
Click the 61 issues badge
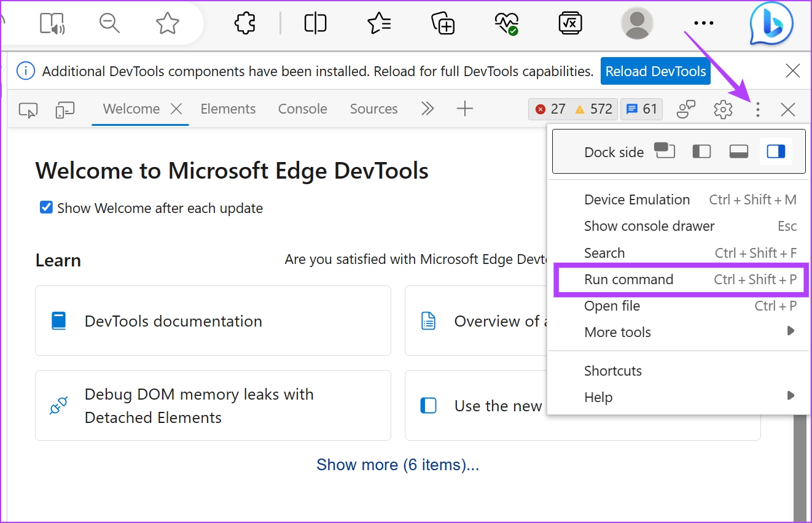coord(641,109)
